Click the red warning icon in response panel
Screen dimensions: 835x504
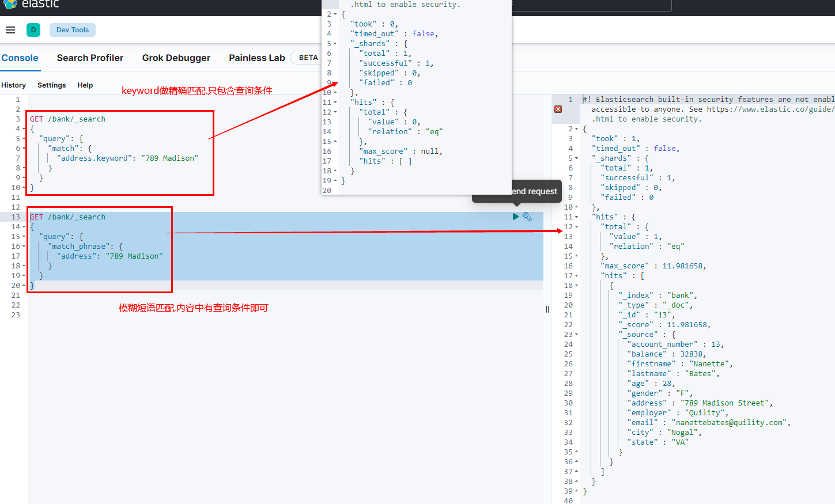coord(558,109)
